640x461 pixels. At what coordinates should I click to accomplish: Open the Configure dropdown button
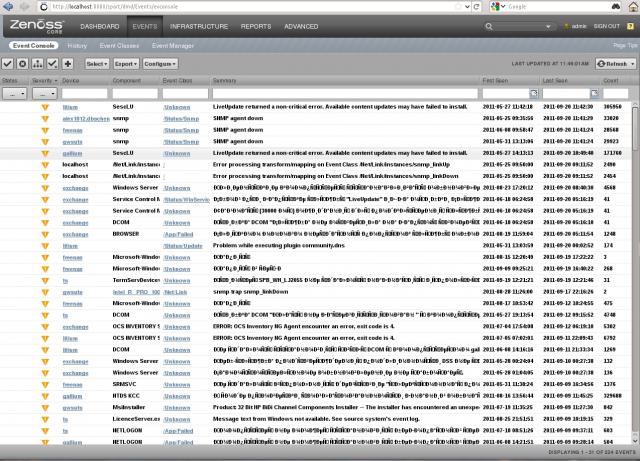(160, 64)
